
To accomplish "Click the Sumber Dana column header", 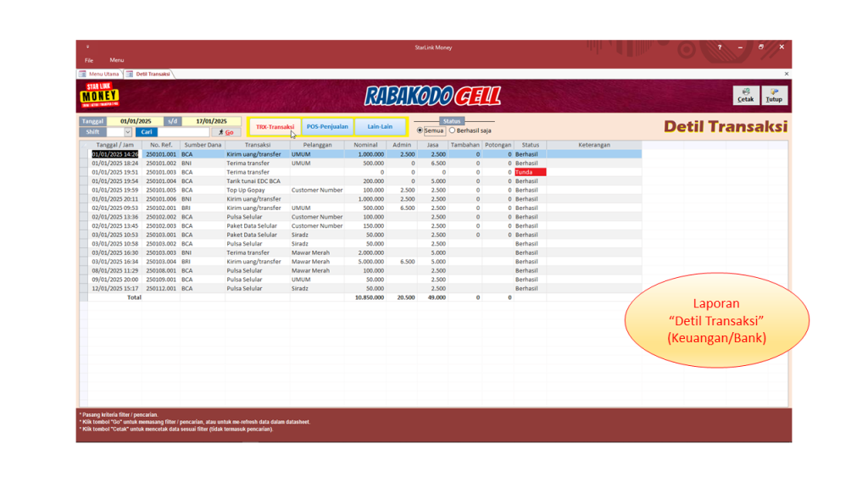I will (203, 145).
